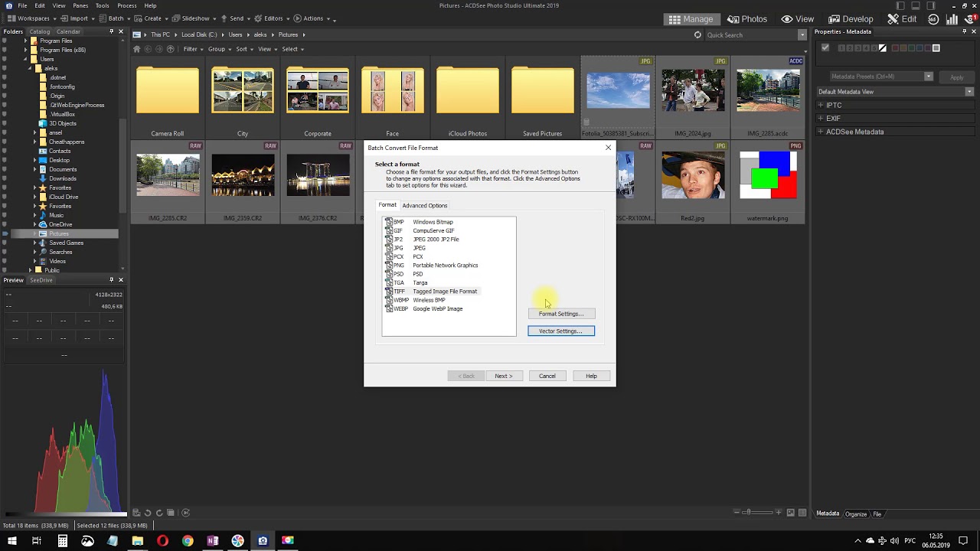Image resolution: width=980 pixels, height=551 pixels.
Task: Click the Quick Search field
Action: tap(752, 34)
